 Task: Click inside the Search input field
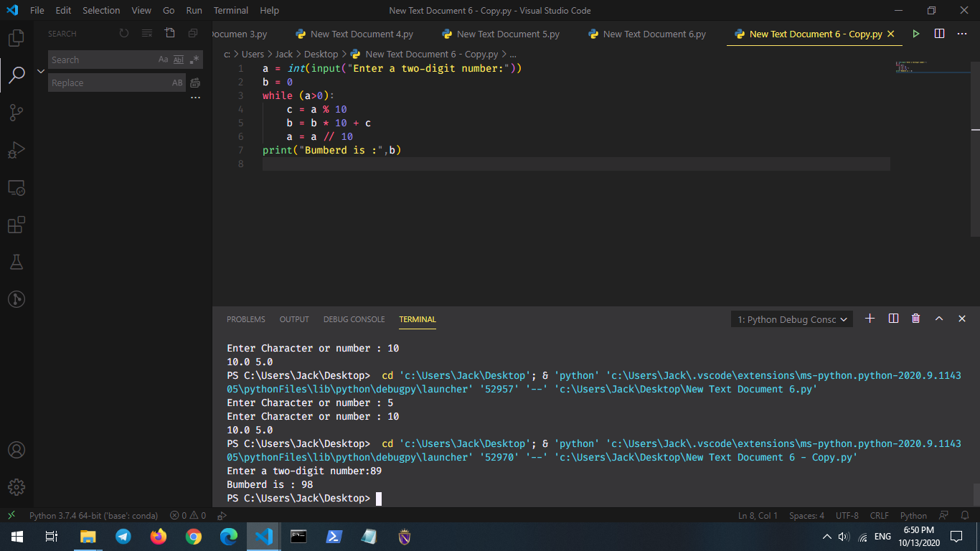click(x=100, y=60)
